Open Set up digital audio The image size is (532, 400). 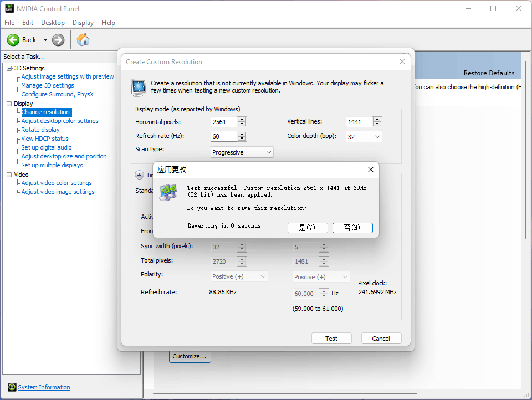[47, 147]
